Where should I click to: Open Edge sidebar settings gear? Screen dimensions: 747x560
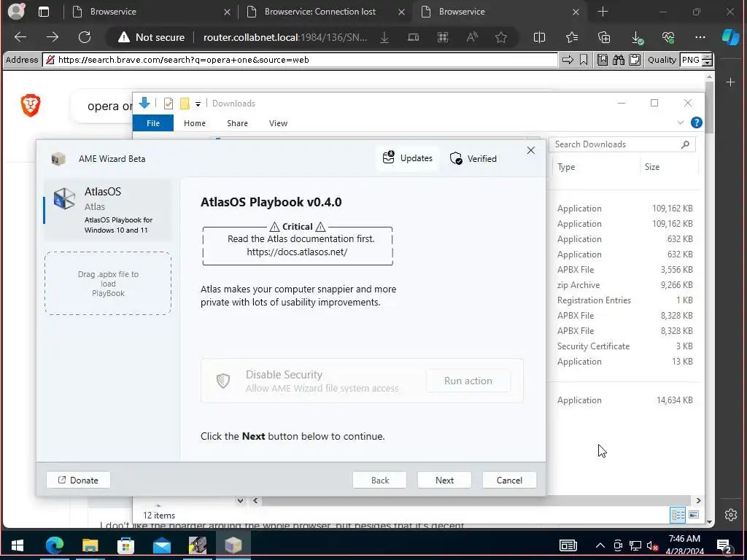point(730,514)
